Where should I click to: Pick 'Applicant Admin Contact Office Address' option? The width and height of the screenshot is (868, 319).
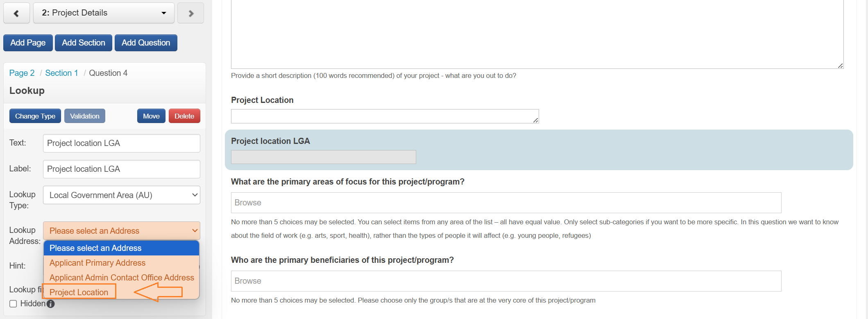(122, 278)
